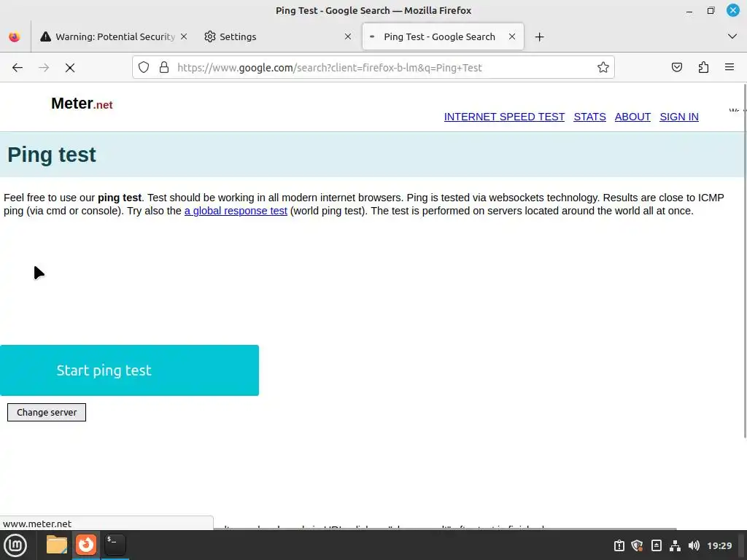Open the update manager shield tray icon

(638, 545)
